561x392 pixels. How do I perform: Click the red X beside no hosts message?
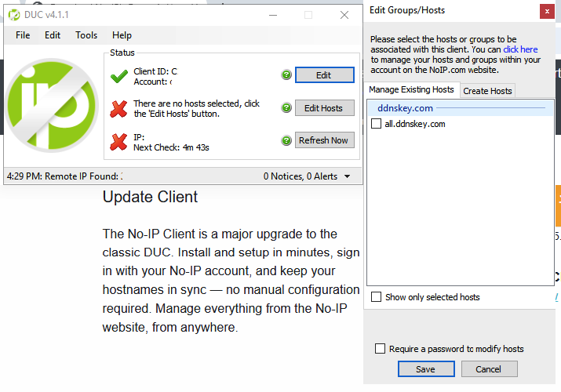click(x=118, y=109)
